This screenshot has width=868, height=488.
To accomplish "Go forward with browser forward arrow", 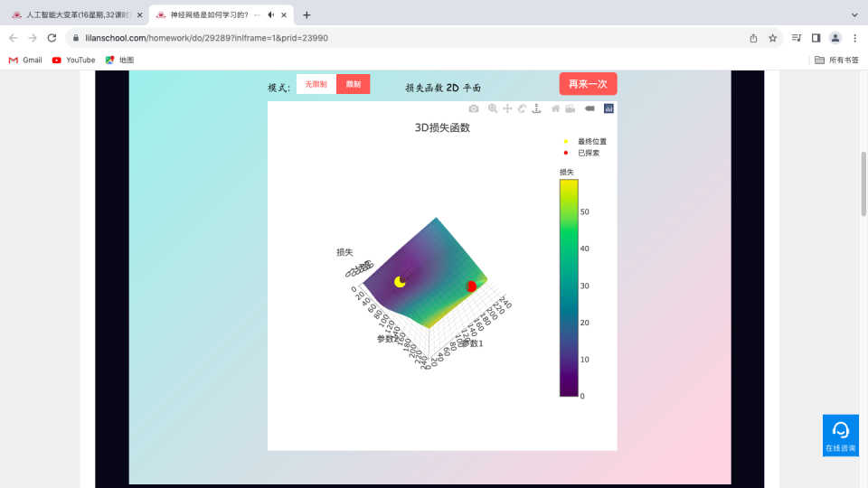I will (x=33, y=38).
